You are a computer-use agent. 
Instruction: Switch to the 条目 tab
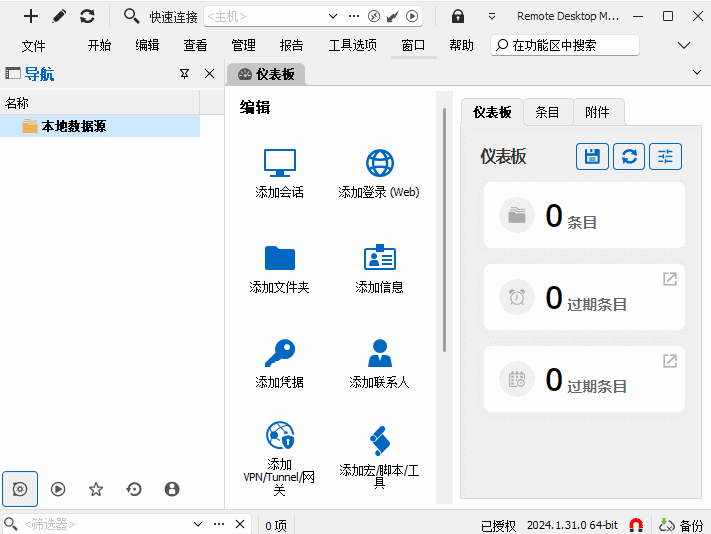click(547, 112)
